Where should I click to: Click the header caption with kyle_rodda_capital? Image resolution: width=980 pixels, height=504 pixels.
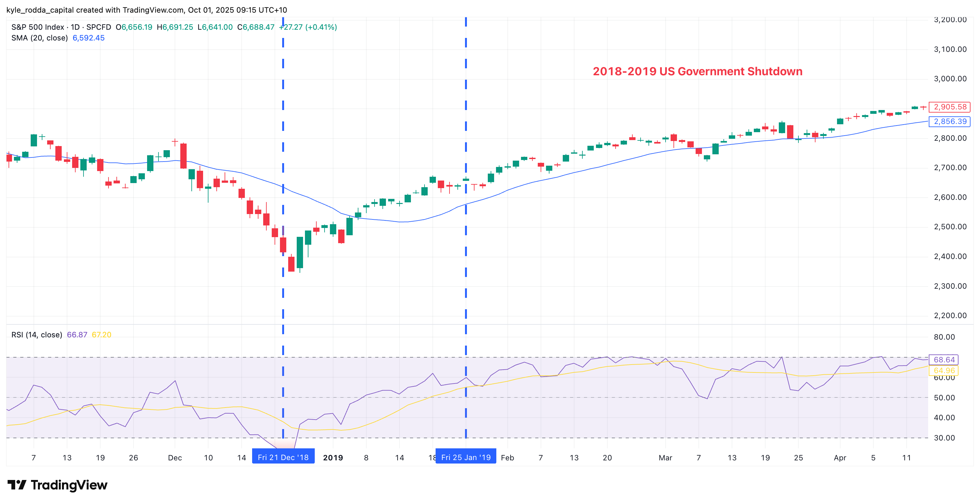146,10
